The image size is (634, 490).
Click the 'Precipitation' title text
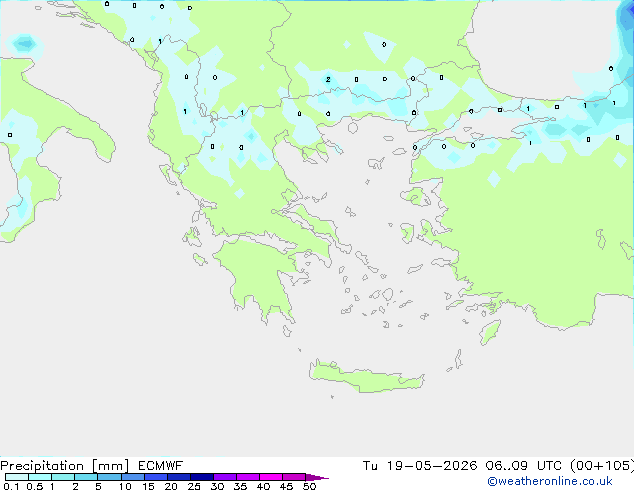click(x=42, y=466)
